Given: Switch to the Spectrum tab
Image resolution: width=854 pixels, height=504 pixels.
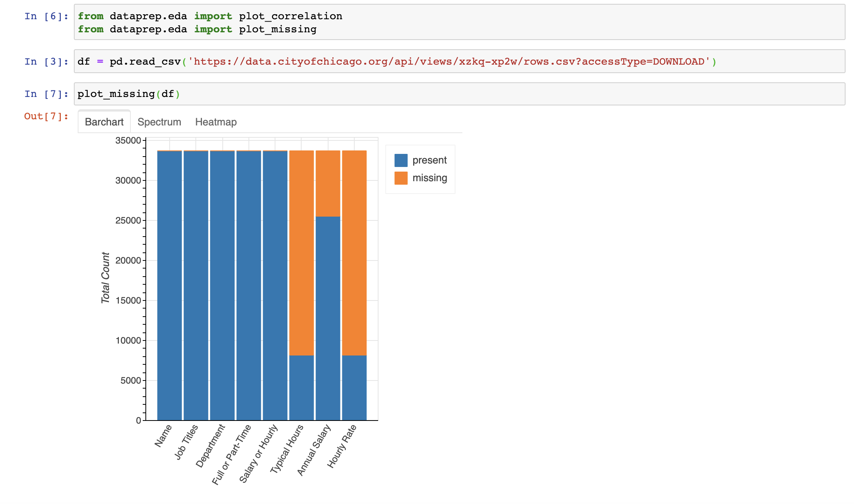Looking at the screenshot, I should coord(159,122).
